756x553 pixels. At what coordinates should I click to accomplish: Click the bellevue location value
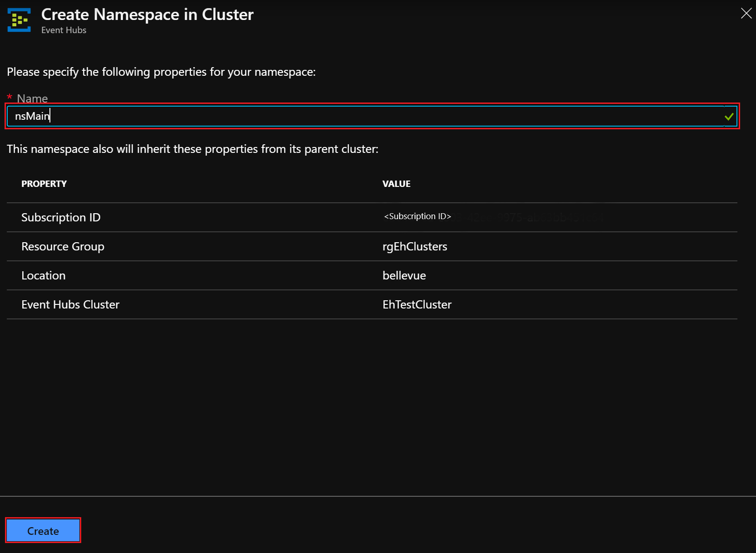403,275
